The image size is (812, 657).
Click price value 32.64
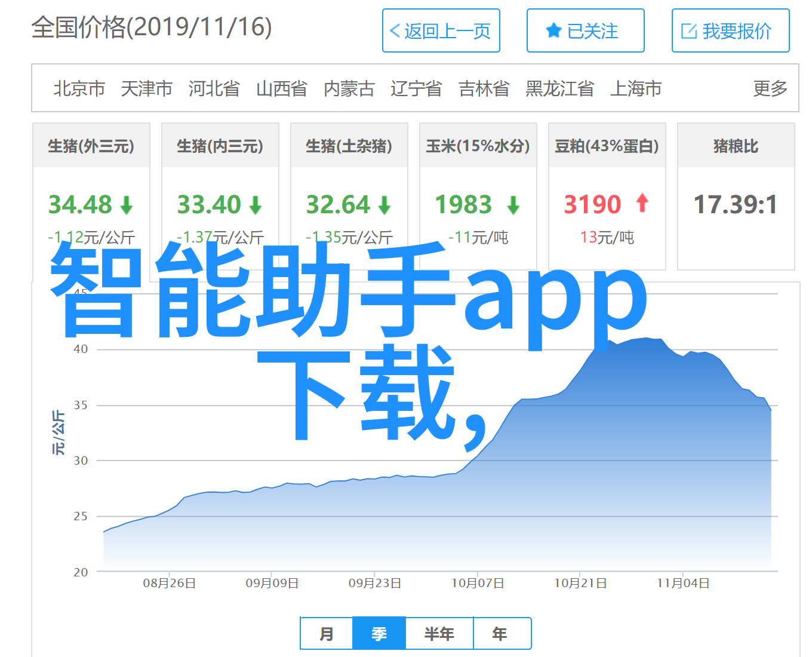point(338,205)
